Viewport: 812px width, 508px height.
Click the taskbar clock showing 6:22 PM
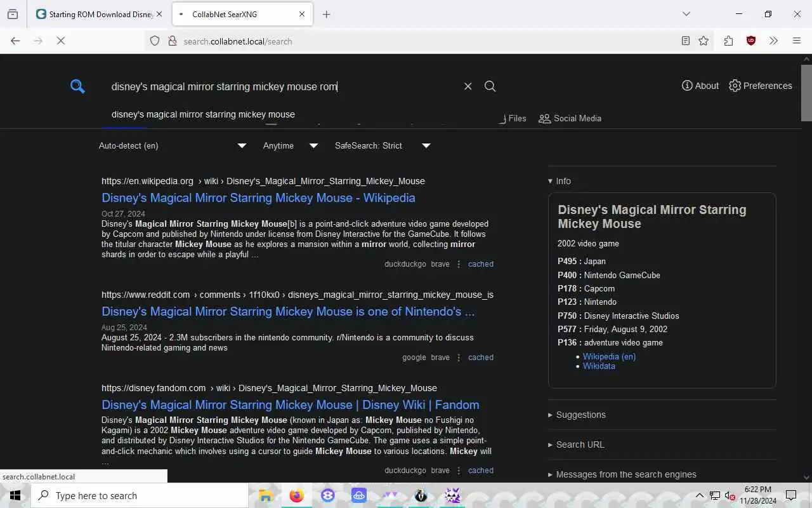[x=757, y=495]
